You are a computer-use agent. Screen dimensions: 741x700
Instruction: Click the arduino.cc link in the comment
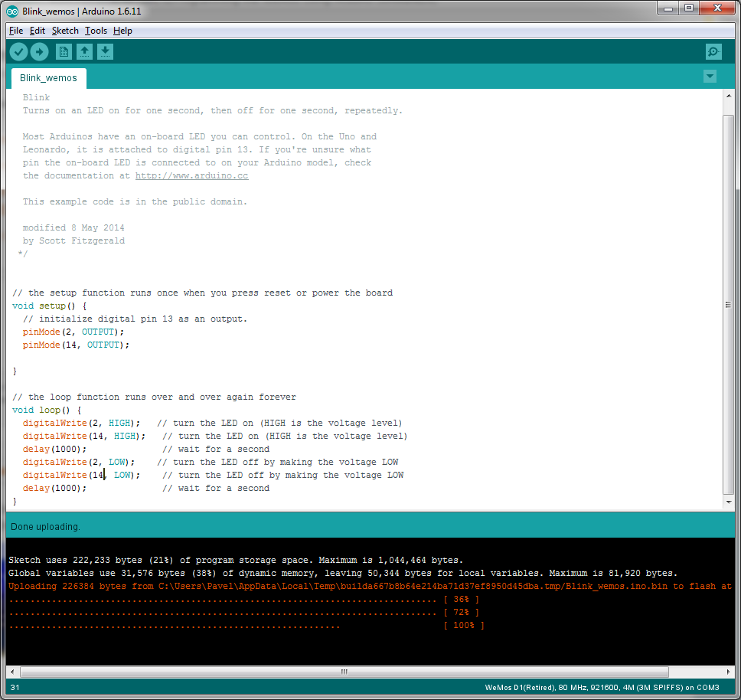click(x=191, y=175)
